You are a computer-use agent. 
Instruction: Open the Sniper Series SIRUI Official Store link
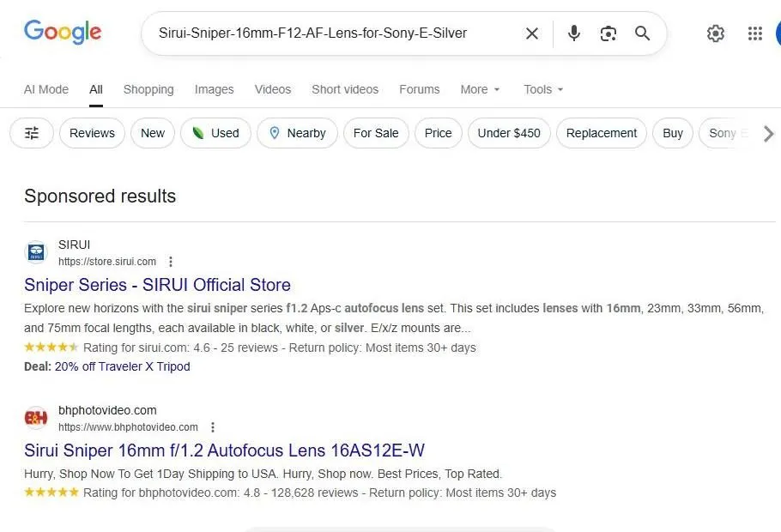(157, 284)
